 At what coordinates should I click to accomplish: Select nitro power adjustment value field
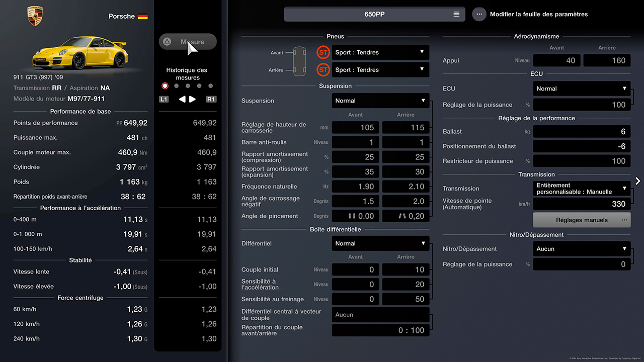[582, 264]
